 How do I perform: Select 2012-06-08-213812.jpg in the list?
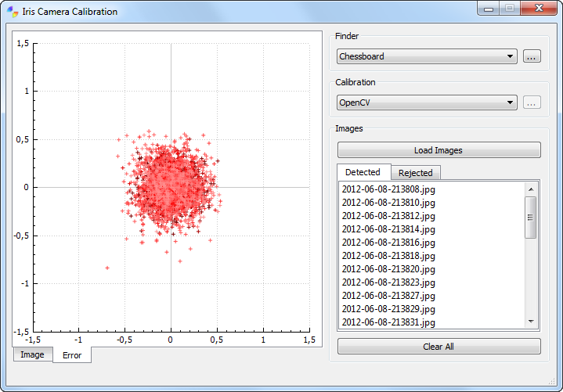432,216
